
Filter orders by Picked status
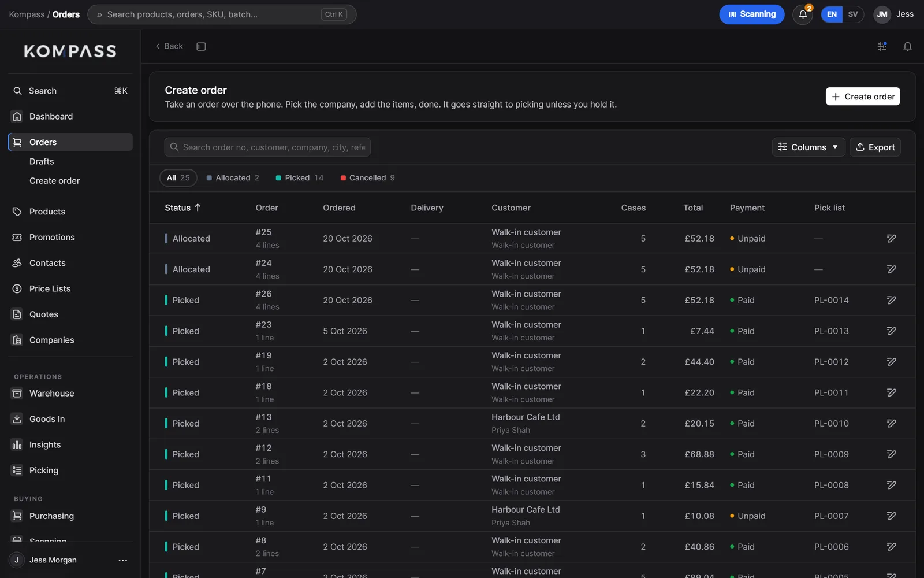coord(300,178)
